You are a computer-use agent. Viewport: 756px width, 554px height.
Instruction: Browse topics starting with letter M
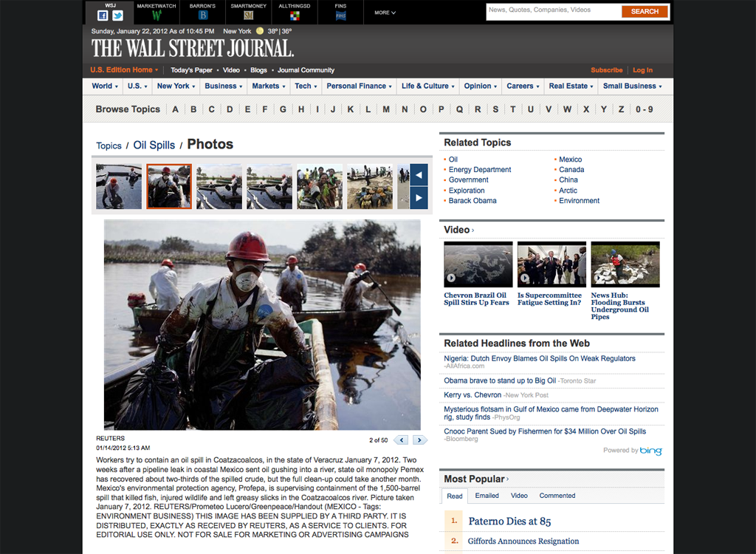pos(386,109)
